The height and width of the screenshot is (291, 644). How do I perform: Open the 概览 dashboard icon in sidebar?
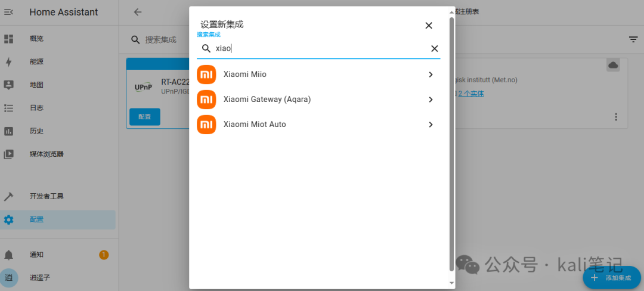tap(8, 39)
